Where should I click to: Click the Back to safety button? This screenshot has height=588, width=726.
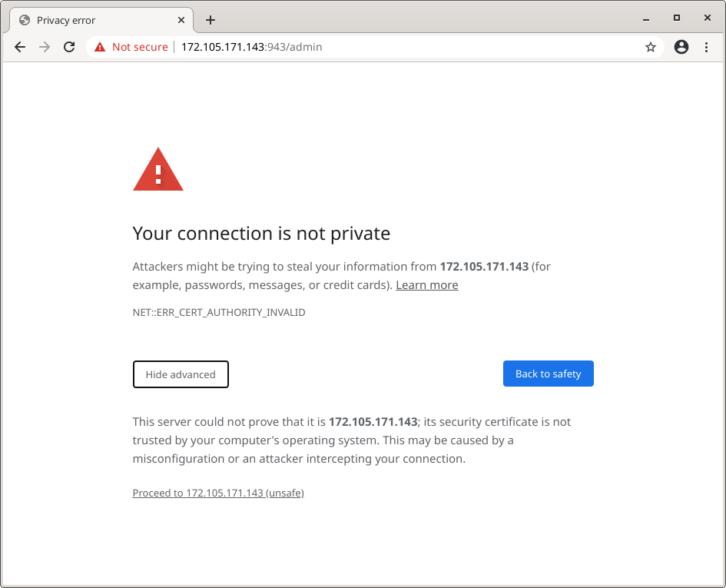[548, 374]
